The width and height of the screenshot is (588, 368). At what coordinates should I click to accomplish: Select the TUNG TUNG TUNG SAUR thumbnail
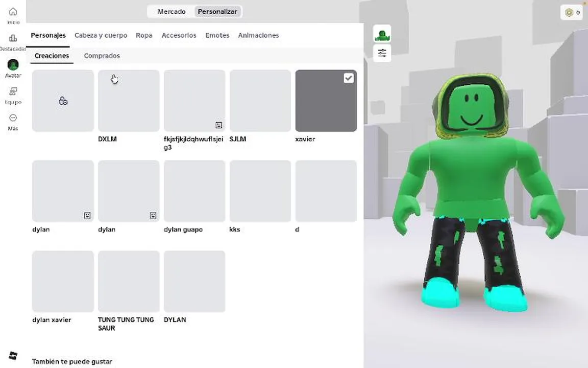pyautogui.click(x=129, y=281)
